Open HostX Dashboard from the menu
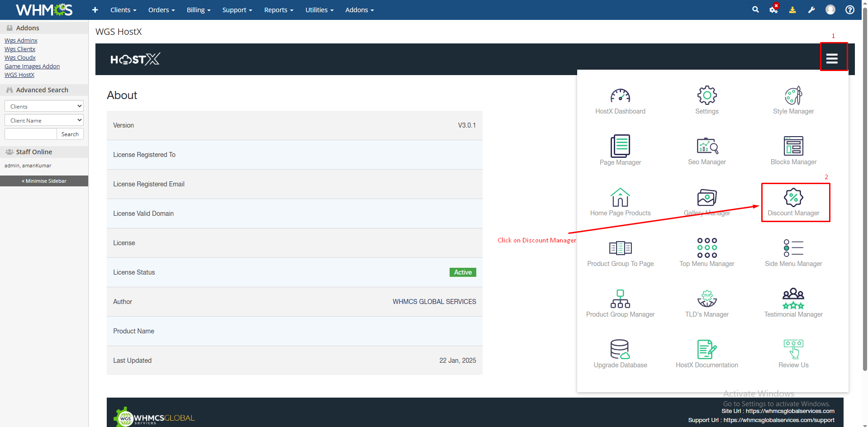Viewport: 868px width, 427px height. point(620,96)
